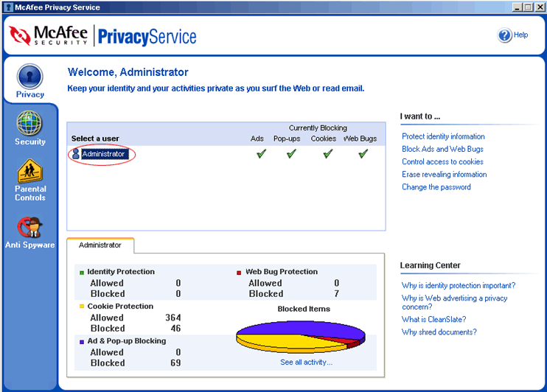The width and height of the screenshot is (547, 392).
Task: Select the Administrator user row
Action: (226, 154)
